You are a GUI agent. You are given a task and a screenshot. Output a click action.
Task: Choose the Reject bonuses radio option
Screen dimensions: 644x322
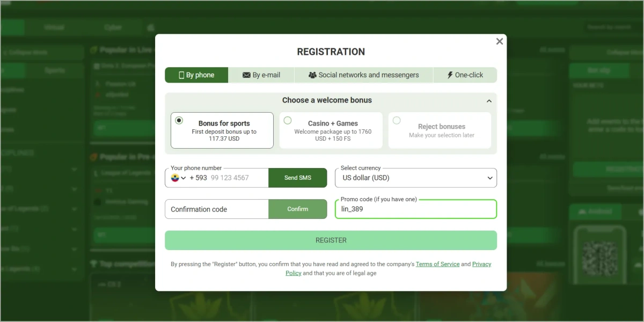click(397, 121)
